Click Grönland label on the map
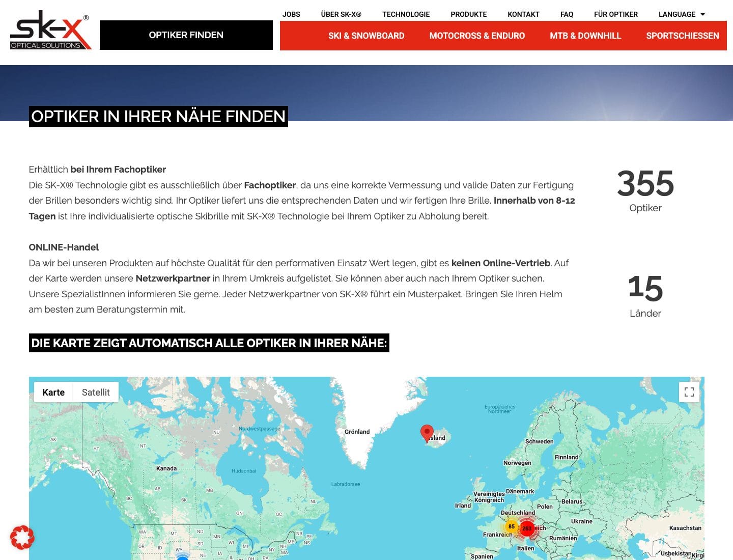The height and width of the screenshot is (560, 733). coord(357,432)
